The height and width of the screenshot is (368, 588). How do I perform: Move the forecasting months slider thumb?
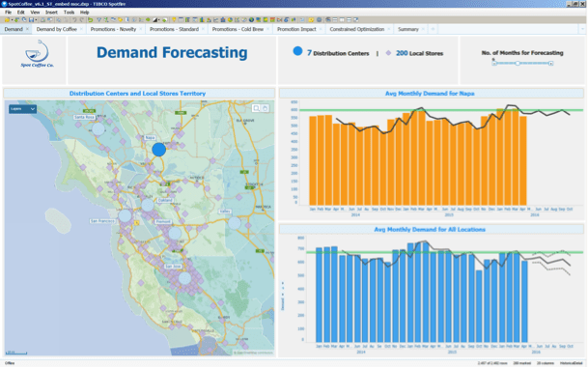tap(518, 63)
